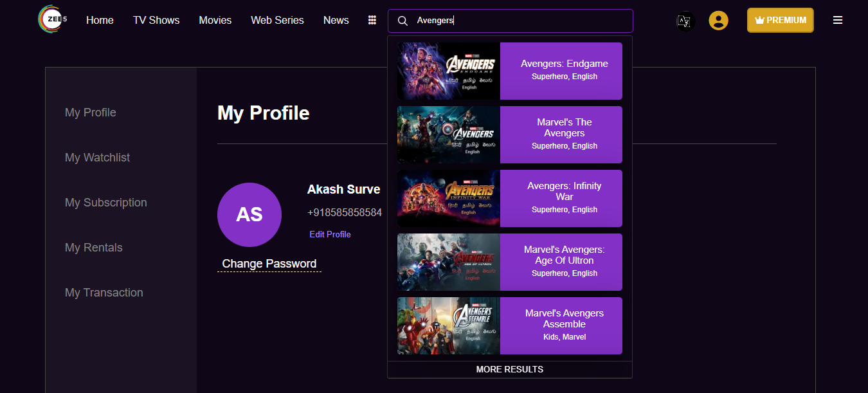Click Infinity War poster thumbnail
This screenshot has width=868, height=393.
(x=448, y=198)
